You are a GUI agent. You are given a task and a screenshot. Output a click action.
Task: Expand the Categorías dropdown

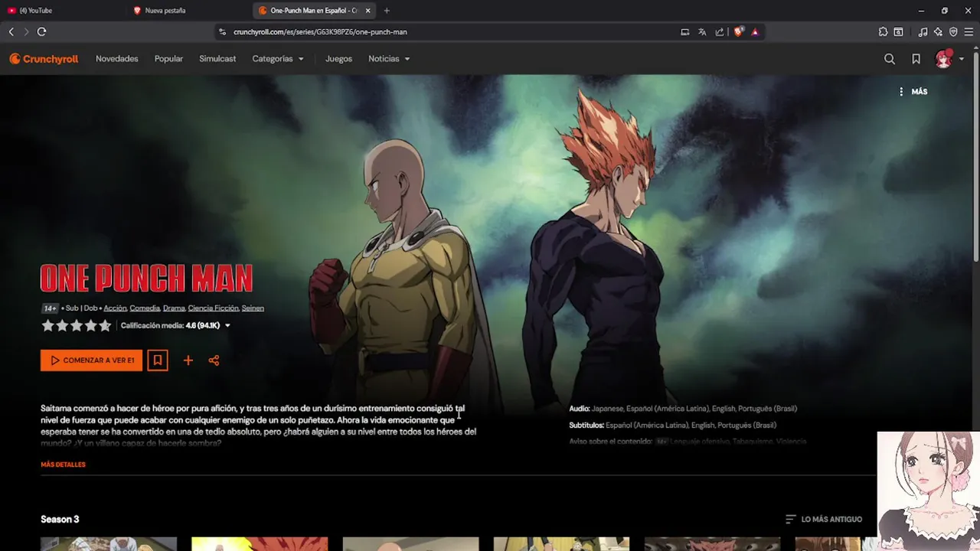coord(278,59)
